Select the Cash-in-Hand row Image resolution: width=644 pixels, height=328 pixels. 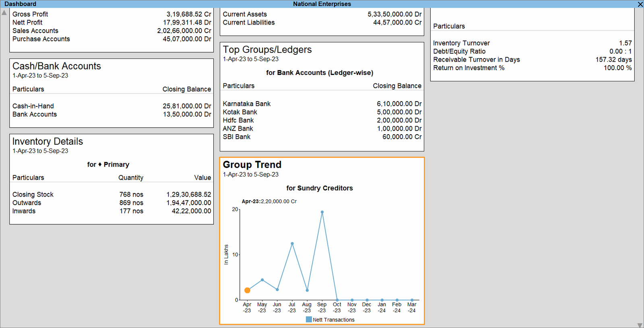[111, 106]
